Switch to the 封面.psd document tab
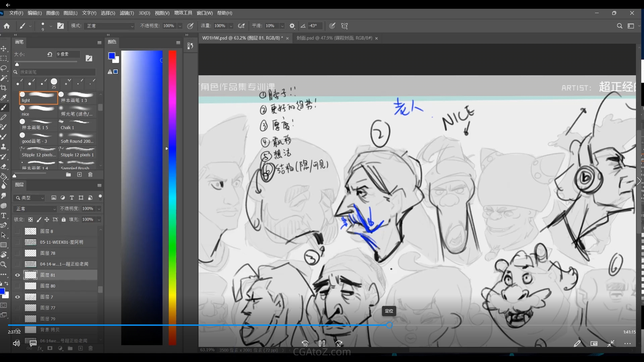Screen dimensions: 644x362 [334, 38]
